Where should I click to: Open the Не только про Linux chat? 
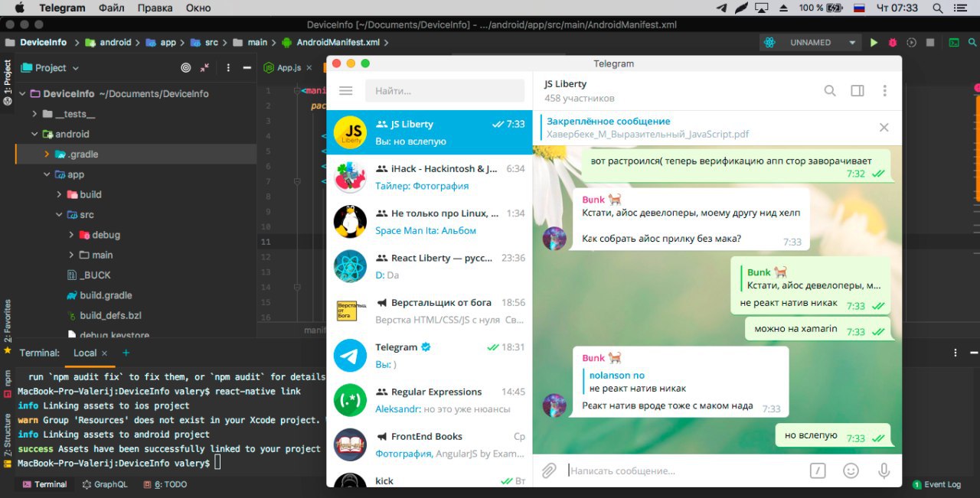click(429, 222)
